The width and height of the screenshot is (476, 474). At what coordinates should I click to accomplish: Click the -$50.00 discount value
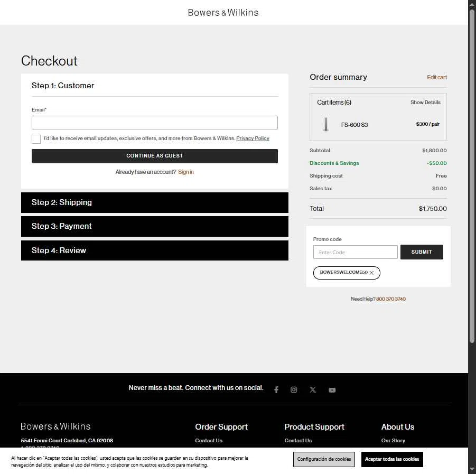[437, 163]
